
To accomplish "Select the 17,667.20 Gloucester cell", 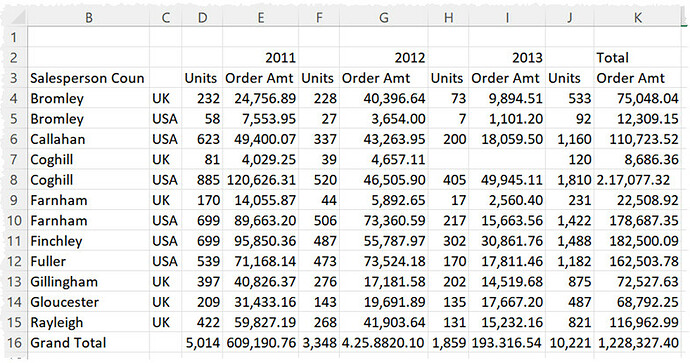I will coord(507,302).
